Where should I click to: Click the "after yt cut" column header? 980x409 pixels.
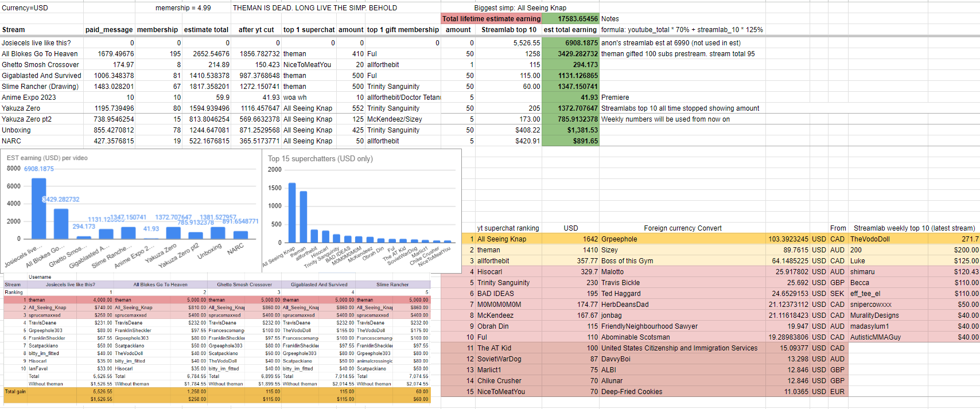(256, 30)
